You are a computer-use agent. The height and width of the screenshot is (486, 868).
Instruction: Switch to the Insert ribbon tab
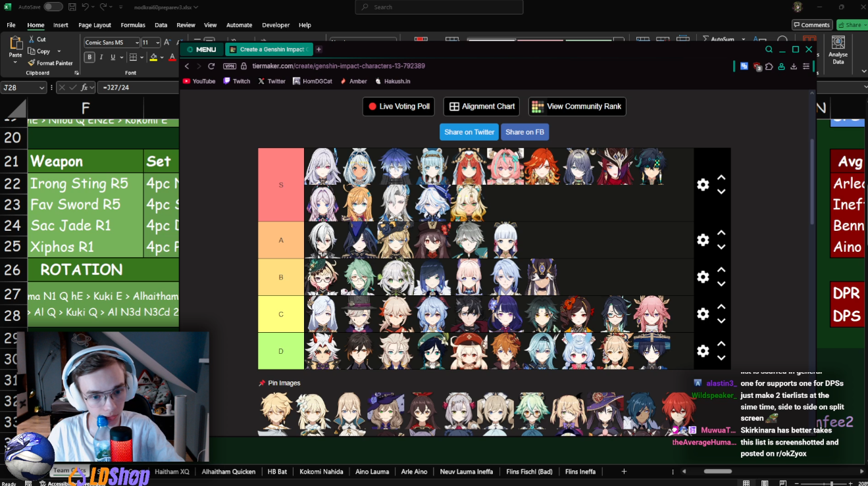click(x=61, y=25)
